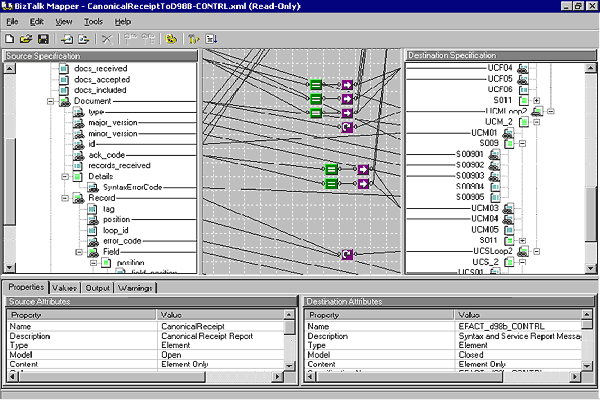
Task: Select the major_version source field
Action: [112, 123]
